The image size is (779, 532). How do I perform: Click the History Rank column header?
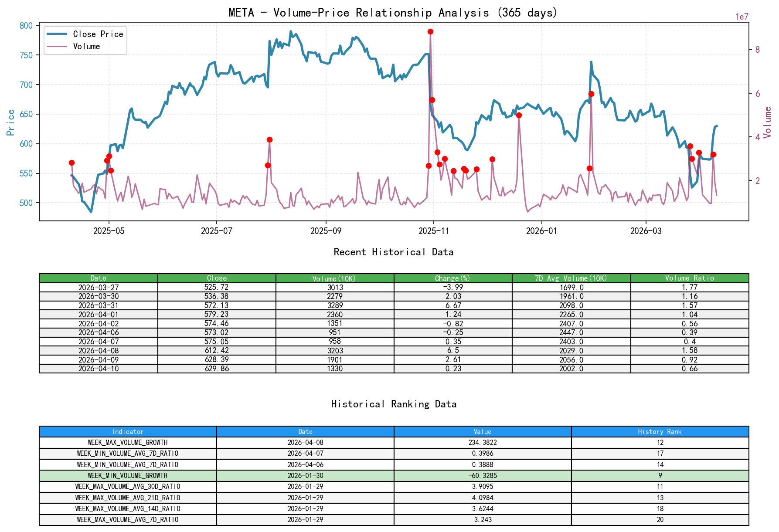click(660, 432)
